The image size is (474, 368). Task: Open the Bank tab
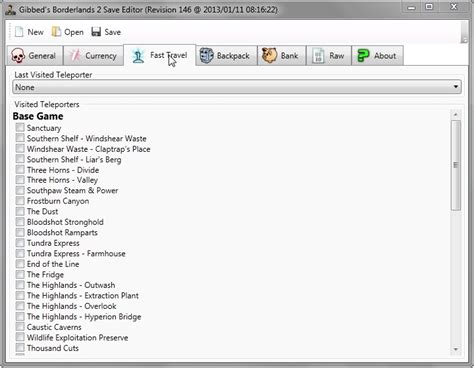tap(282, 56)
